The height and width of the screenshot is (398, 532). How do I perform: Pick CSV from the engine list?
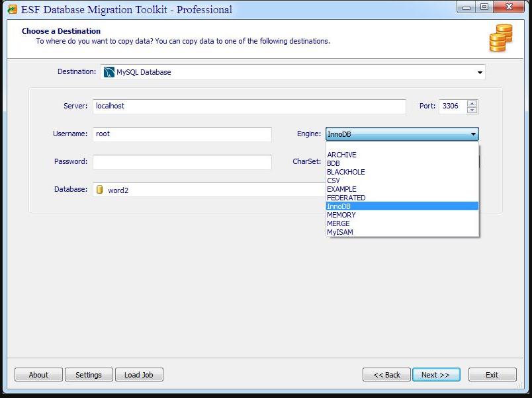(402, 180)
